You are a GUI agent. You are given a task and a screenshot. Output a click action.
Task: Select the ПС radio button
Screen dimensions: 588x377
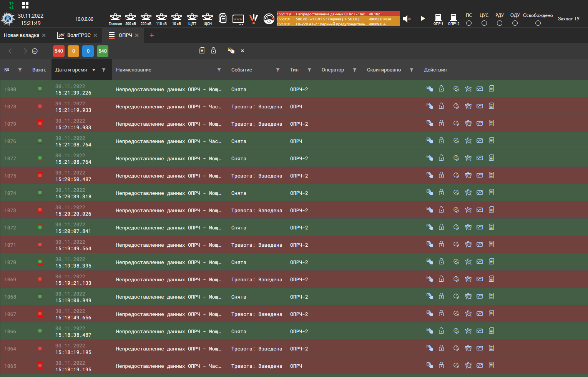469,23
